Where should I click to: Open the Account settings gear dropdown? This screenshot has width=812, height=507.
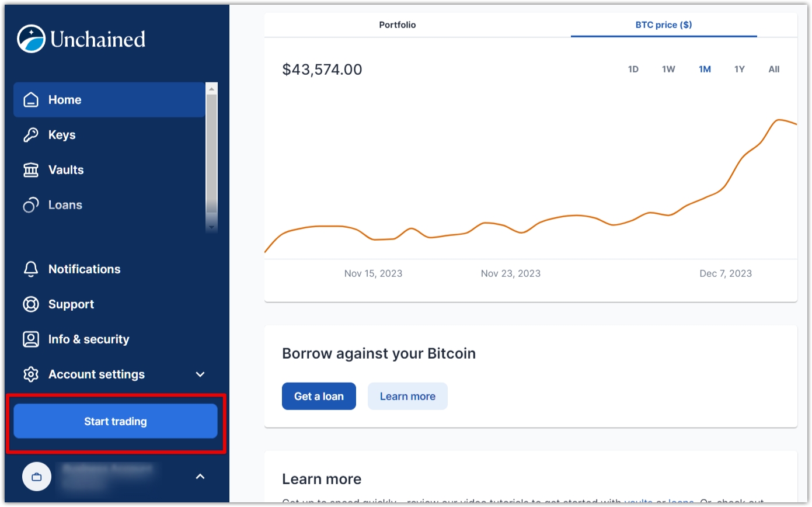31,374
